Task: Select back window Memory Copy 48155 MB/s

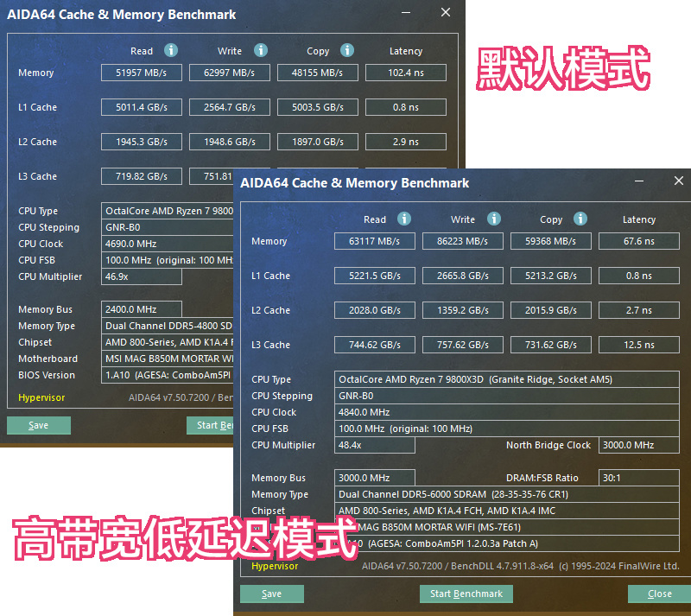Action: pos(318,73)
